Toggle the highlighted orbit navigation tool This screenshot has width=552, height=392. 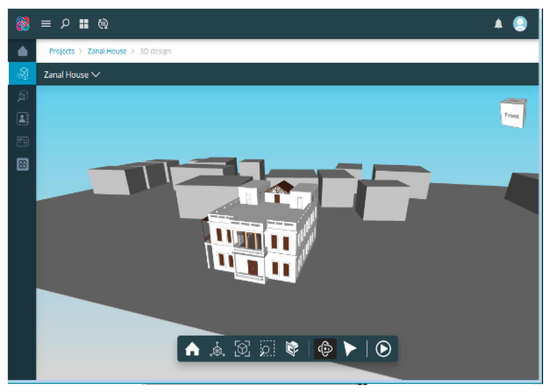coord(325,349)
